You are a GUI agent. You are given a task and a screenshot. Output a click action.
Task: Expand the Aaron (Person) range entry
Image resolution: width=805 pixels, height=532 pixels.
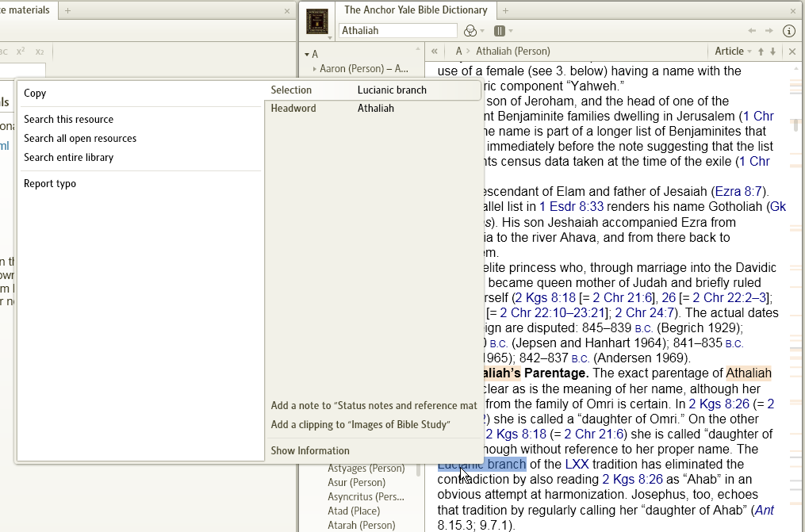point(315,69)
